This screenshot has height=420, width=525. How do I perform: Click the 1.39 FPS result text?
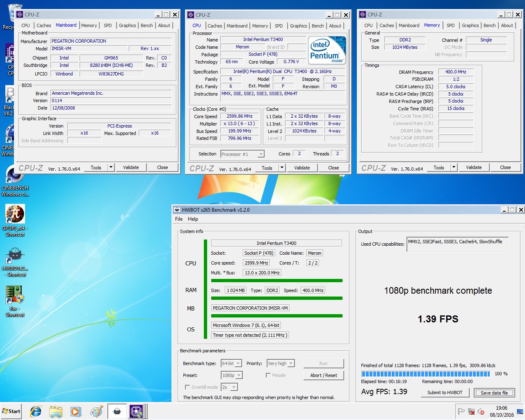[x=438, y=319]
